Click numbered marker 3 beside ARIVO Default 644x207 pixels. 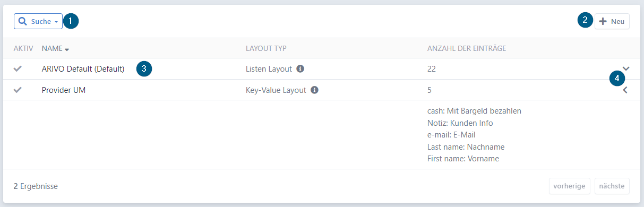point(144,69)
